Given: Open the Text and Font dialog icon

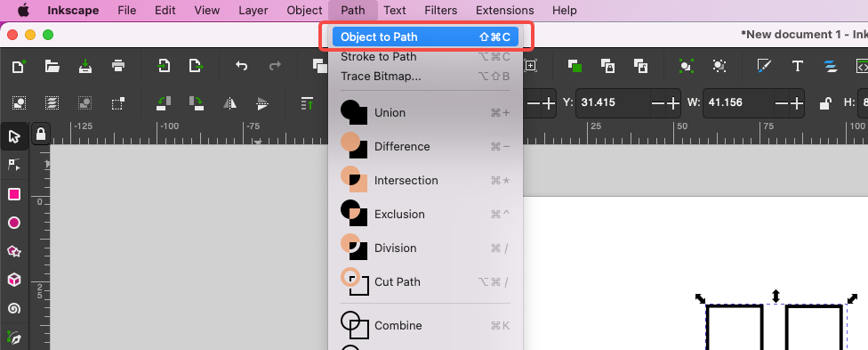Looking at the screenshot, I should click(797, 67).
